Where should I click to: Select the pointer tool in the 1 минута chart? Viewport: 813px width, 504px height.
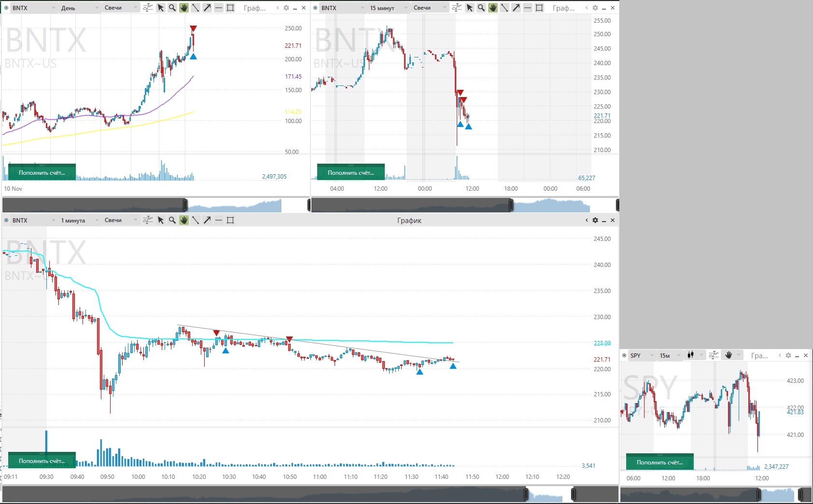(x=161, y=220)
